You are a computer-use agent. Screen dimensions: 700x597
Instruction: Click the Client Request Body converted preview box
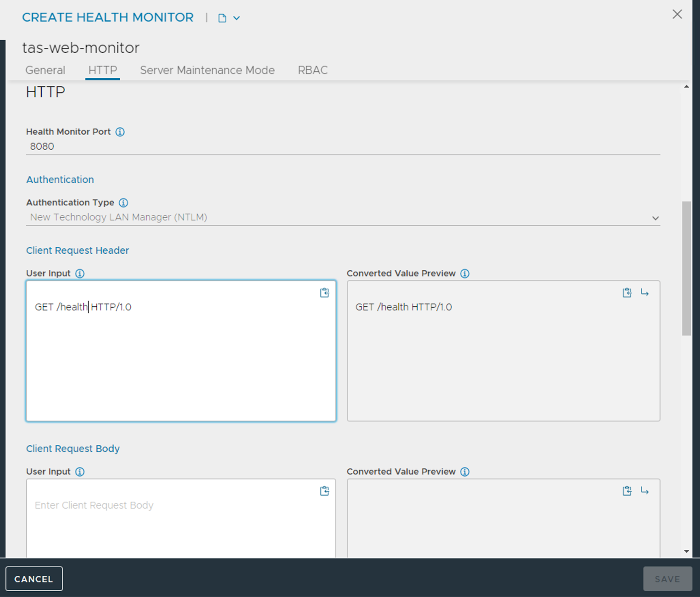point(504,518)
